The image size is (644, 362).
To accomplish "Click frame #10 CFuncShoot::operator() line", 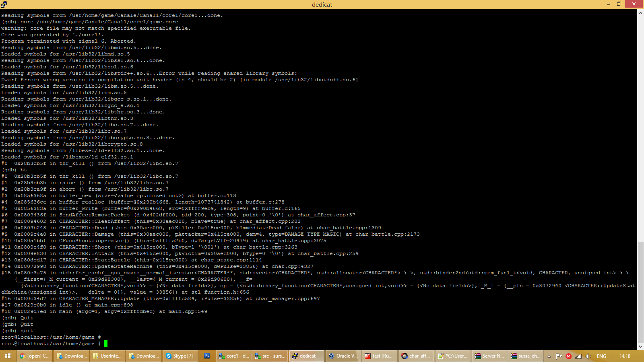I will tap(164, 241).
